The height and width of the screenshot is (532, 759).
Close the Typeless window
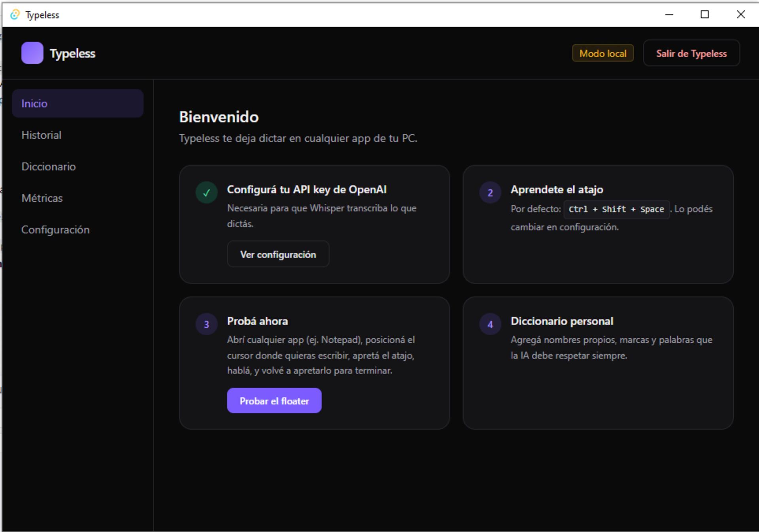coord(741,15)
